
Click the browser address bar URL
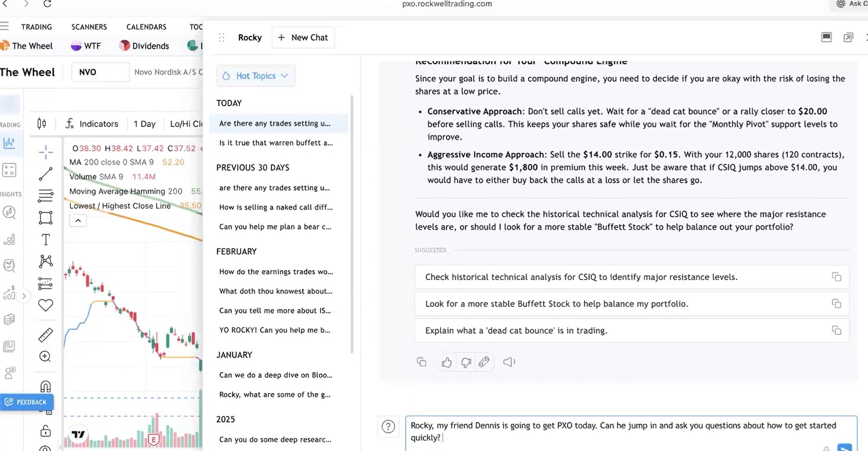(x=447, y=4)
